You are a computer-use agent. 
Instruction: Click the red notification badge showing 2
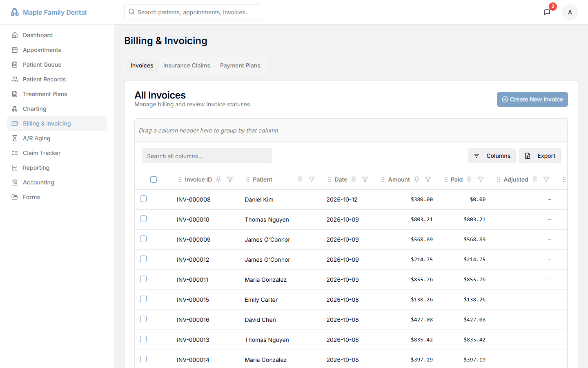click(x=553, y=7)
